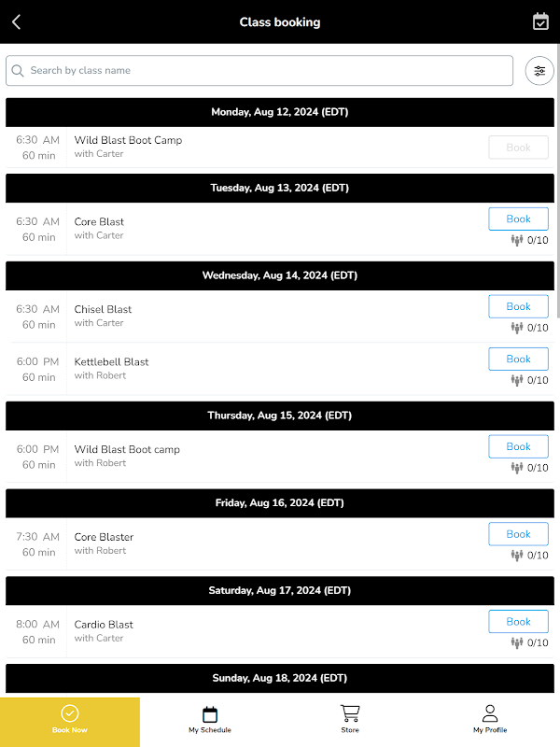Screen dimensions: 560x747
Task: Go back using the left arrow
Action: coord(17,22)
